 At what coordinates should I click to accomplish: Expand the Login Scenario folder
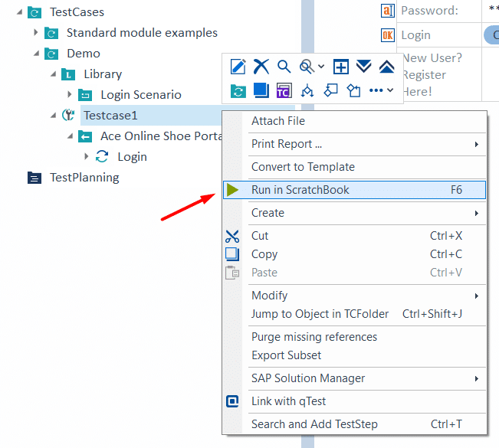70,94
